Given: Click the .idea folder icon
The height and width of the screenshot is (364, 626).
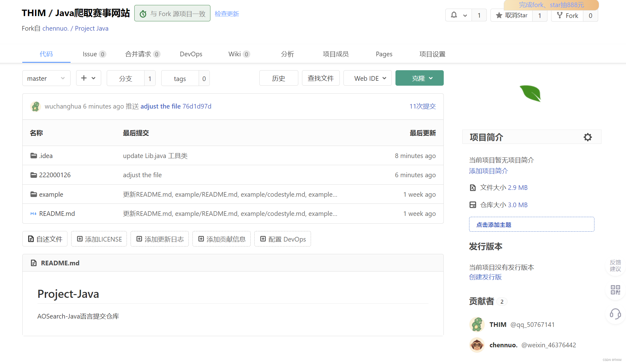Looking at the screenshot, I should (34, 156).
